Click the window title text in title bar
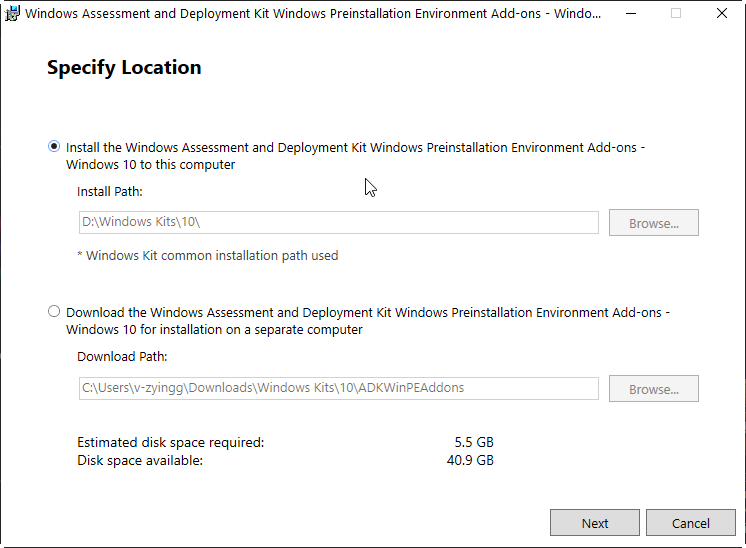The image size is (746, 548). pyautogui.click(x=313, y=13)
